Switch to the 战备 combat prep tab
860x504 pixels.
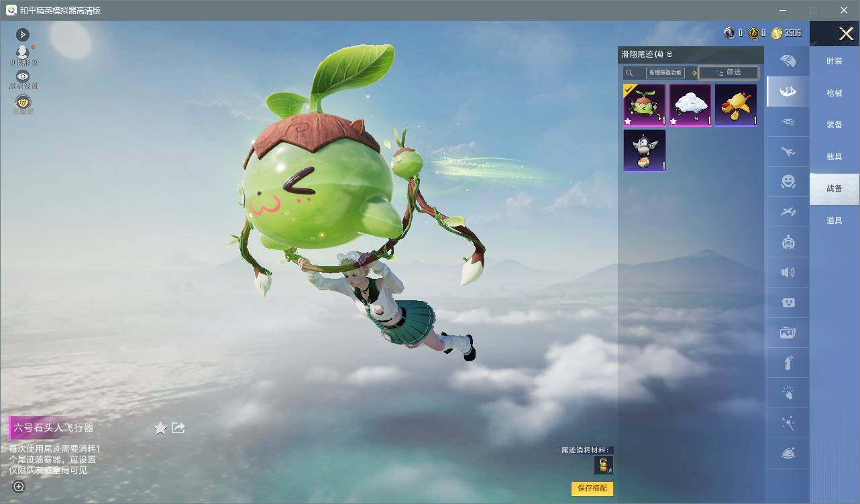pyautogui.click(x=835, y=188)
